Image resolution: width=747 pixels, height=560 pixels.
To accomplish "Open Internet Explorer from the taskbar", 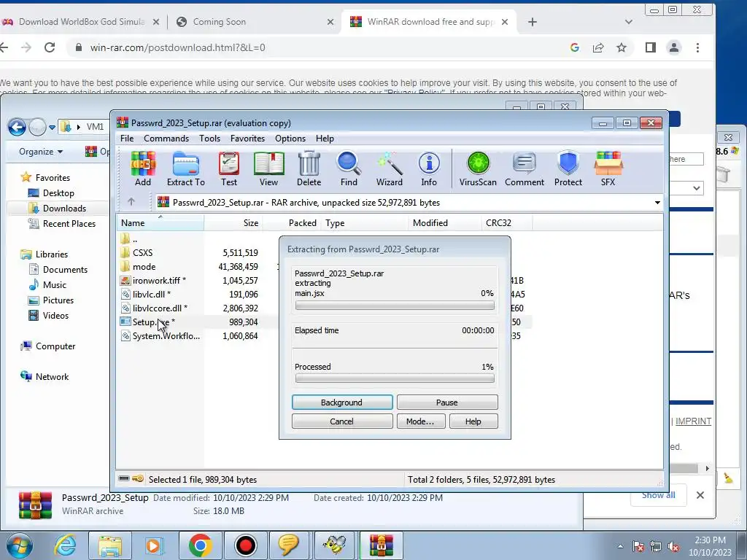I will 65,545.
